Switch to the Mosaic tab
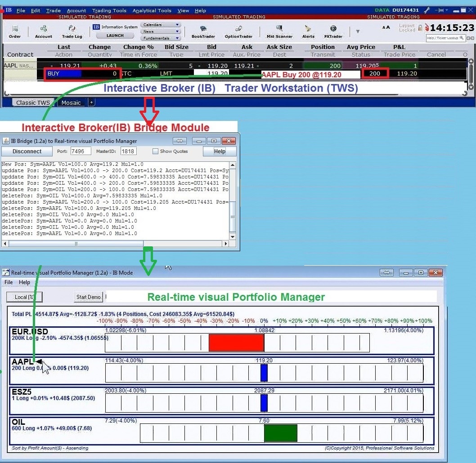The image size is (476, 463). [x=72, y=102]
